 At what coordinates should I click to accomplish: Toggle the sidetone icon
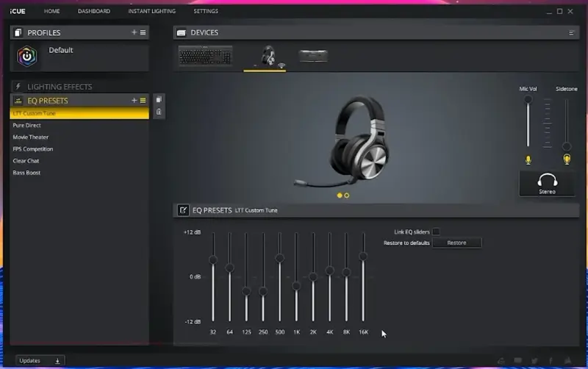[x=567, y=160]
